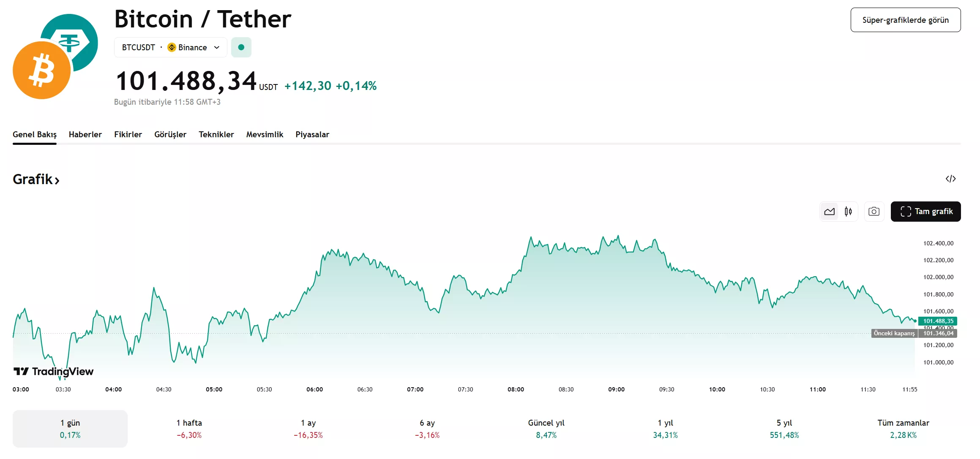Viewport: 980px width, 459px height.
Task: Click the Önceki kapanış price marker
Action: (894, 333)
